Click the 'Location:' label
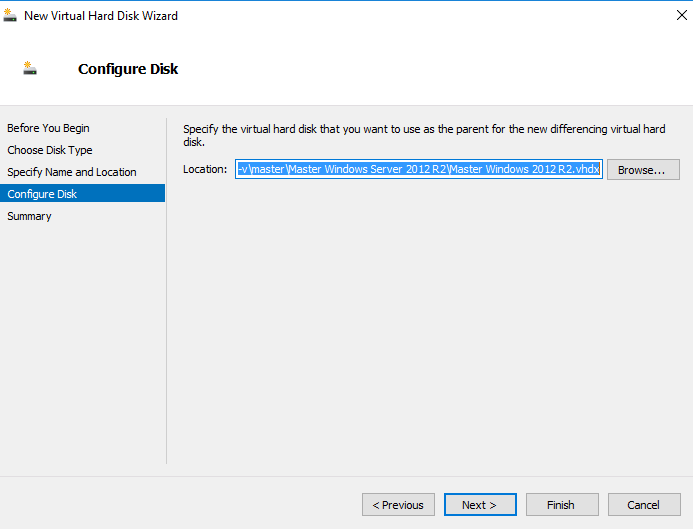Image resolution: width=693 pixels, height=529 pixels. point(205,169)
